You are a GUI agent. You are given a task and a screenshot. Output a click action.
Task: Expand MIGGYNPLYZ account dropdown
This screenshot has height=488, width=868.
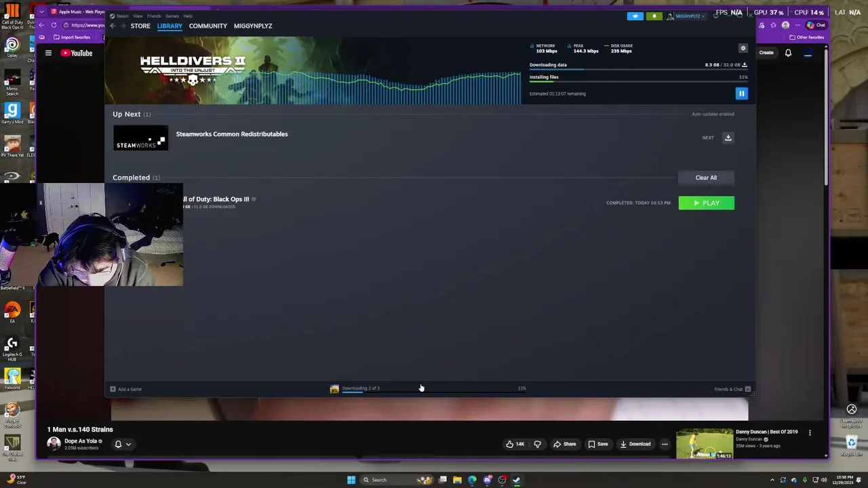click(x=686, y=16)
